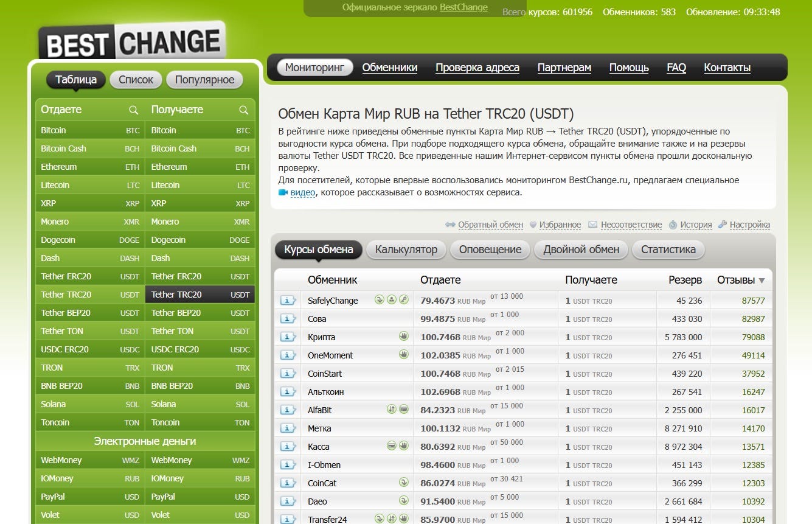Open the Daeo exchanger link
Viewport: 812px width, 524px height.
click(318, 501)
